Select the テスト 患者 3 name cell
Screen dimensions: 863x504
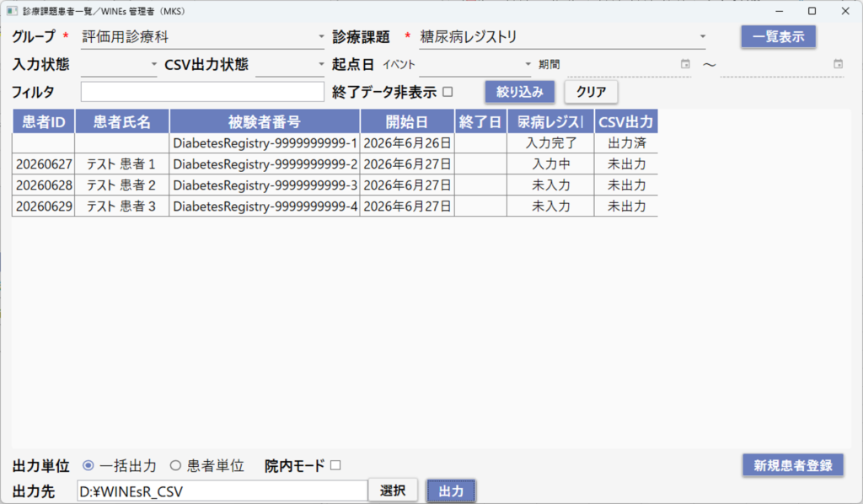[122, 206]
